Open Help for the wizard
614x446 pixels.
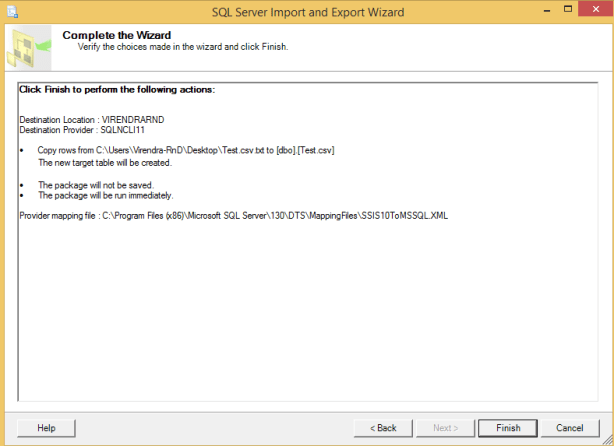(x=46, y=428)
